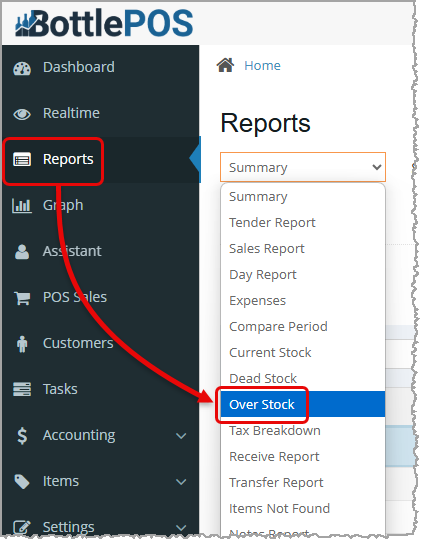Click the BottlePOS logo
The height and width of the screenshot is (541, 421).
tap(104, 23)
